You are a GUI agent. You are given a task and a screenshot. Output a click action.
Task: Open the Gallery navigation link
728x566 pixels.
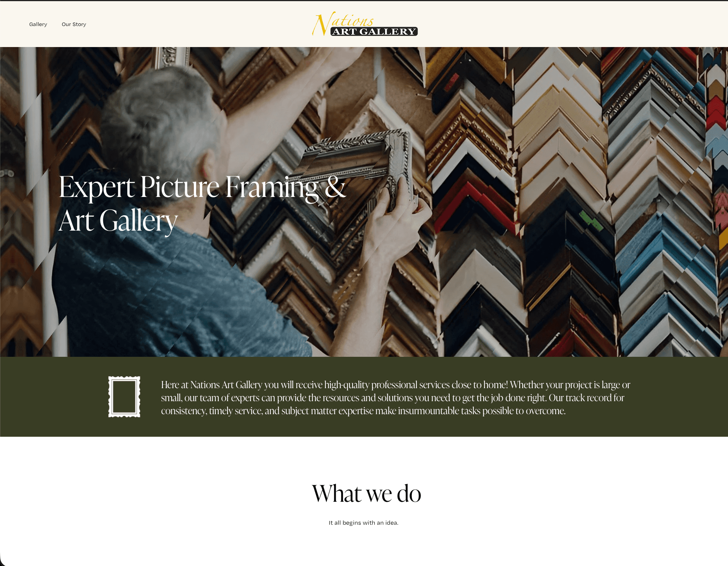coord(38,24)
